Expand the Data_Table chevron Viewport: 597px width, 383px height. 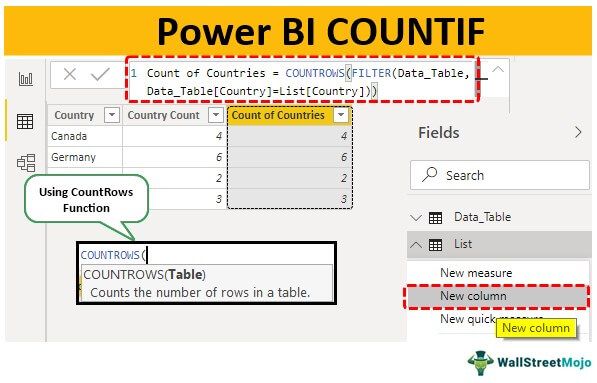(x=416, y=218)
